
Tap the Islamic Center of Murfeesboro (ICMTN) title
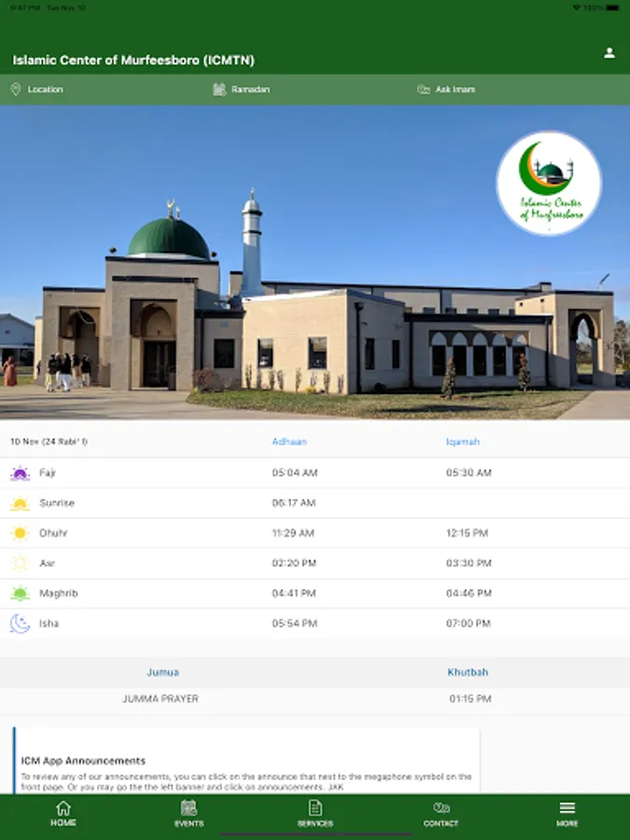coord(133,60)
